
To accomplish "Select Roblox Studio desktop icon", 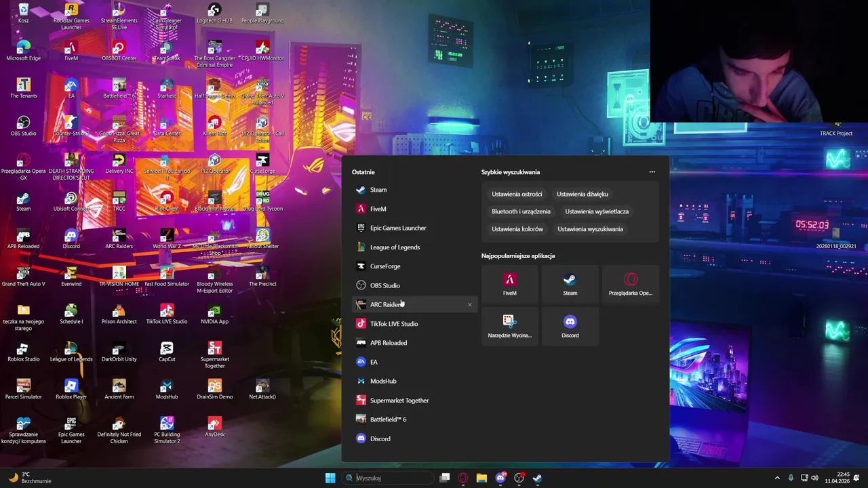I will tap(24, 351).
